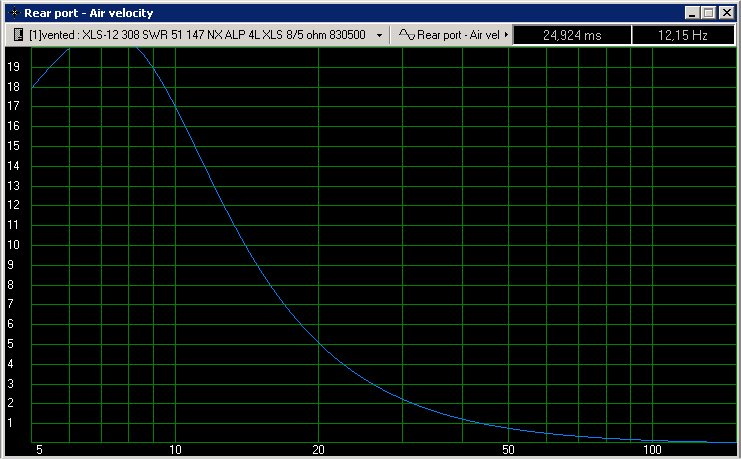Expand the graph selector arrow
The width and height of the screenshot is (741, 459).
pyautogui.click(x=507, y=35)
